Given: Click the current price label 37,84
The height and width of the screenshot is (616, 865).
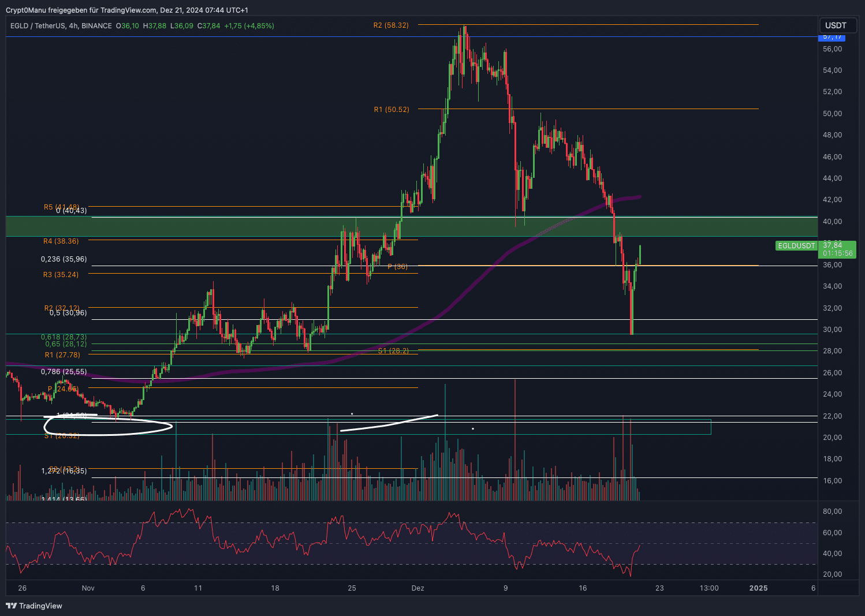Looking at the screenshot, I should point(833,245).
